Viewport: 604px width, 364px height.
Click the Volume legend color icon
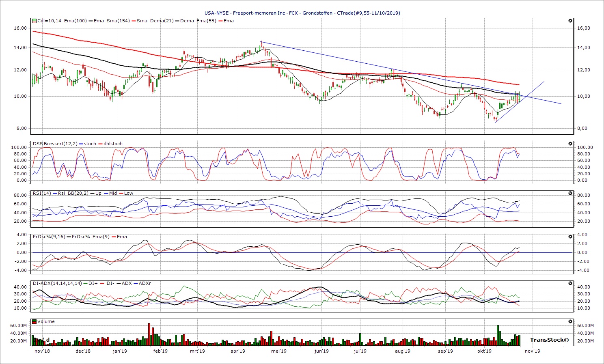[x=35, y=321]
